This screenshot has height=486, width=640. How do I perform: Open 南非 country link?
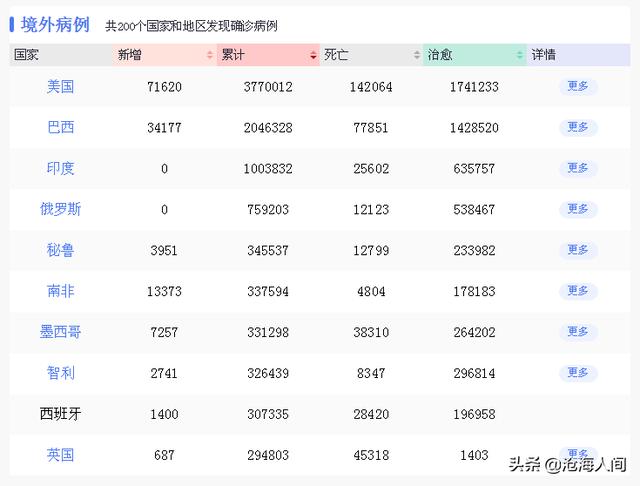coord(60,291)
